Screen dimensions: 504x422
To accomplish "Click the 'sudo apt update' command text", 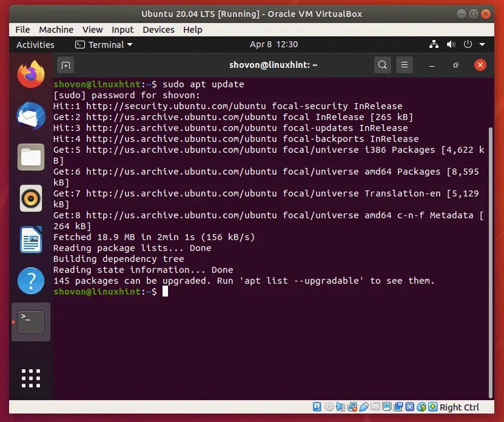I will [203, 84].
